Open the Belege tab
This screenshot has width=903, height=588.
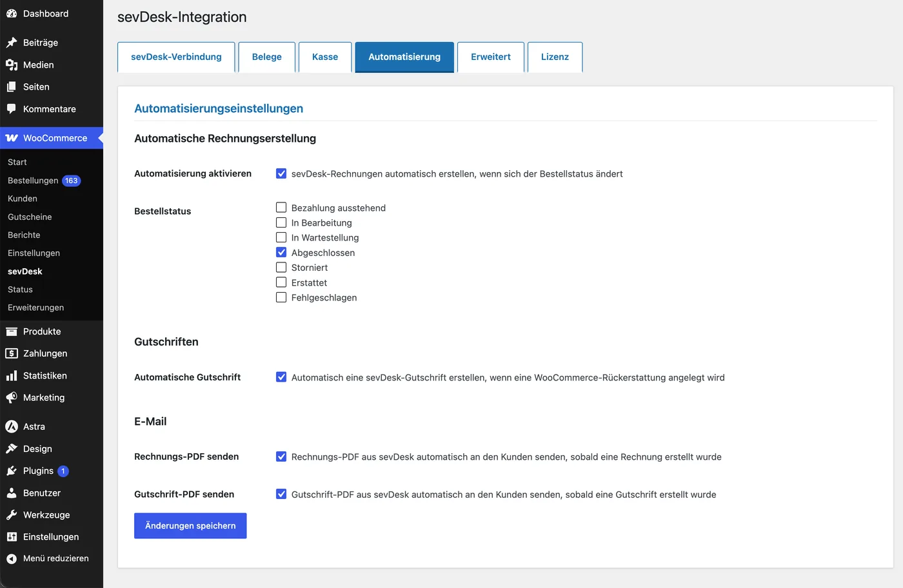267,57
